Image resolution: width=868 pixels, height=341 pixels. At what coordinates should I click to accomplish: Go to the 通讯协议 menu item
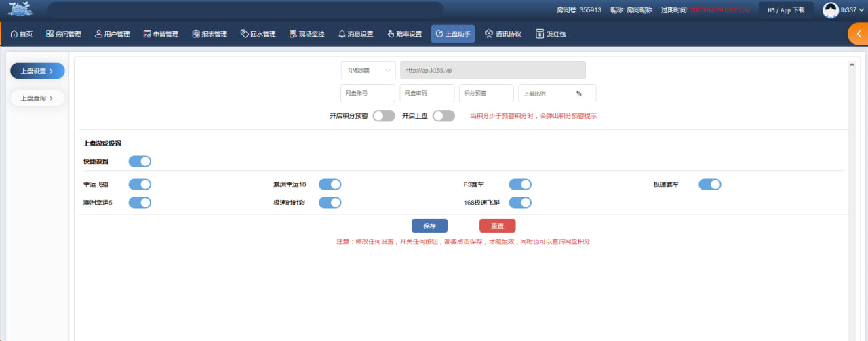pyautogui.click(x=502, y=34)
